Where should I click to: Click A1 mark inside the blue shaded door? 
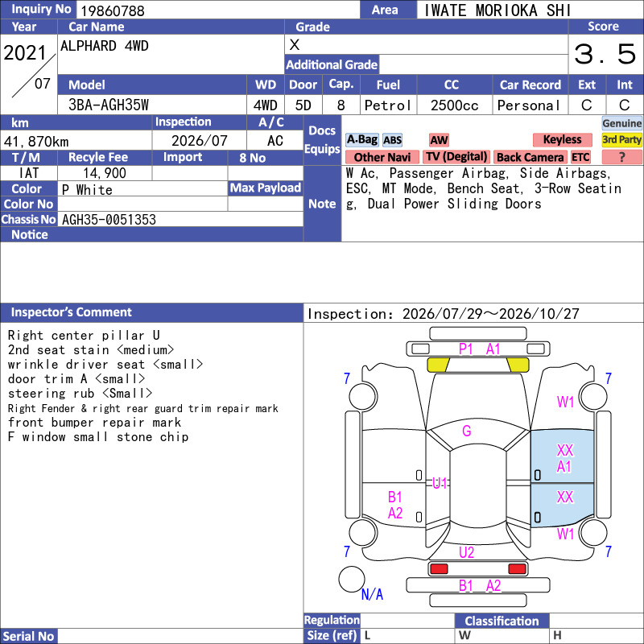tap(564, 467)
